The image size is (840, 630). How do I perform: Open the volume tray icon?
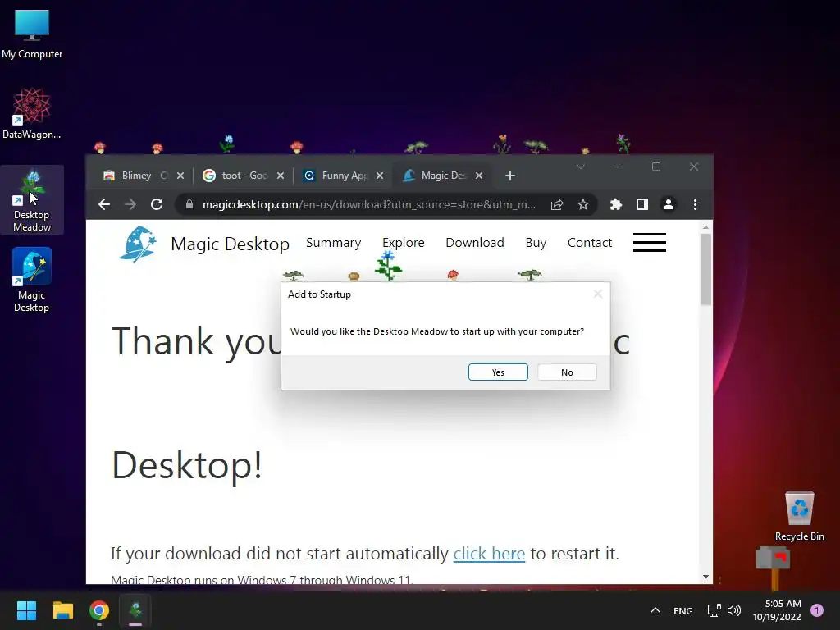[x=734, y=610]
